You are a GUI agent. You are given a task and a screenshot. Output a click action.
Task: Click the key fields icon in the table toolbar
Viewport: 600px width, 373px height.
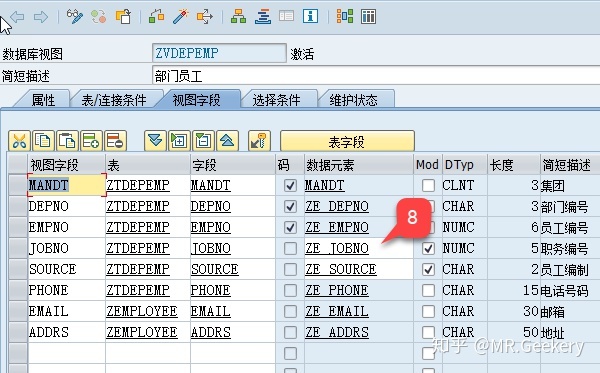pyautogui.click(x=259, y=141)
